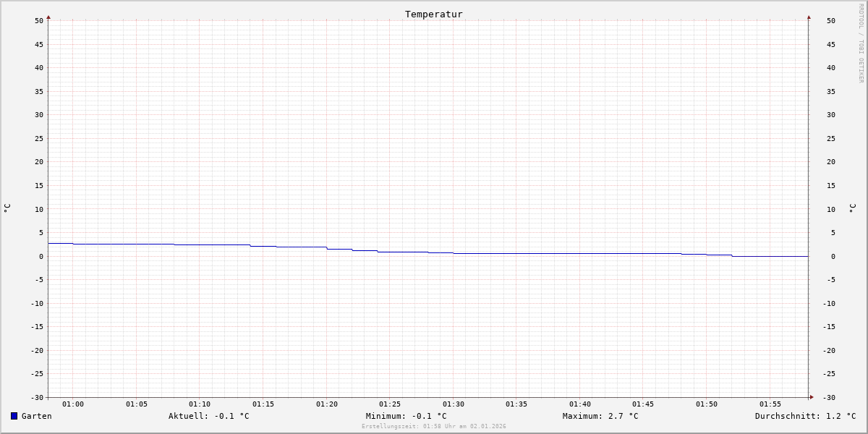Screen dimensions: 868x434
Task: Click the 01:35 time axis label
Action: pyautogui.click(x=516, y=404)
